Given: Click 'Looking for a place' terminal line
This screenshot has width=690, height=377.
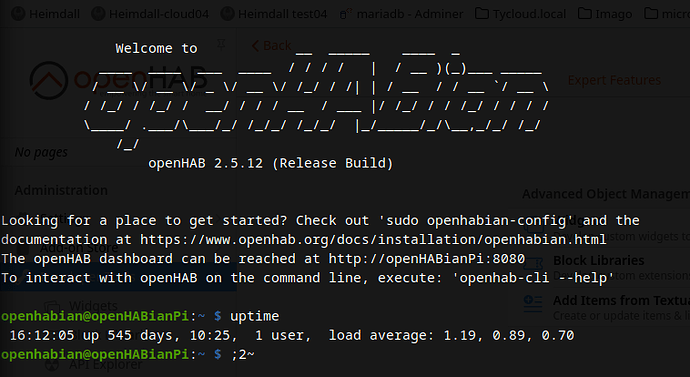Looking at the screenshot, I should tap(320, 220).
